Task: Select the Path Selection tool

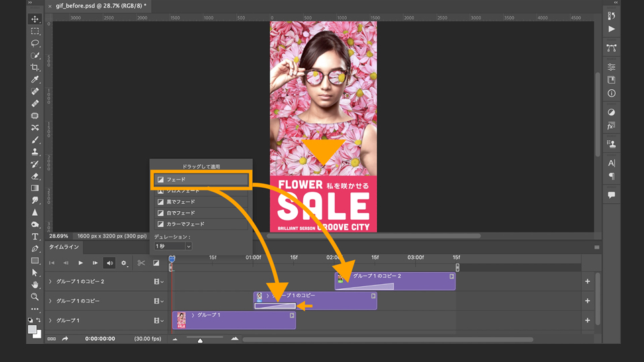Action: (x=35, y=273)
